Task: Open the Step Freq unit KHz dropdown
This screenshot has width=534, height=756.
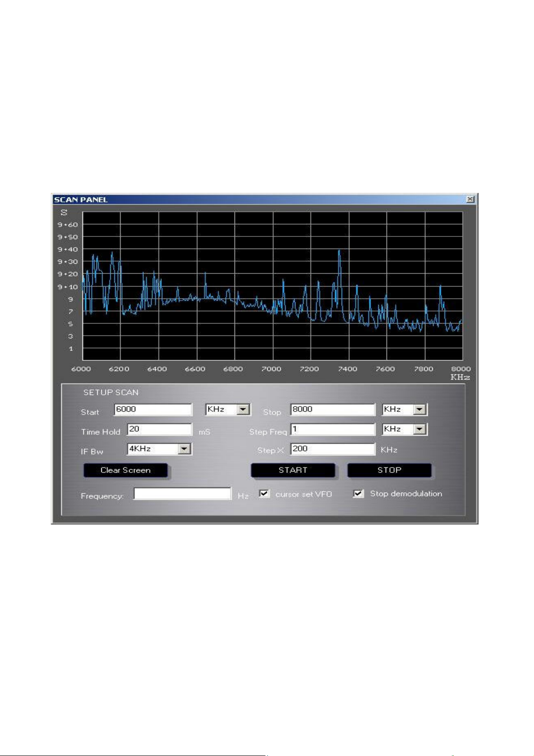Action: (420, 429)
